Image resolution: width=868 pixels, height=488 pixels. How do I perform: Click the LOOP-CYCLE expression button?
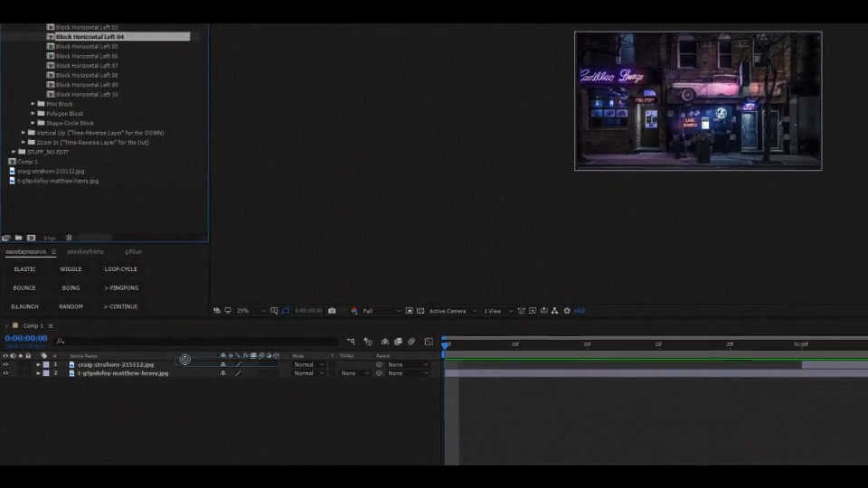point(120,269)
